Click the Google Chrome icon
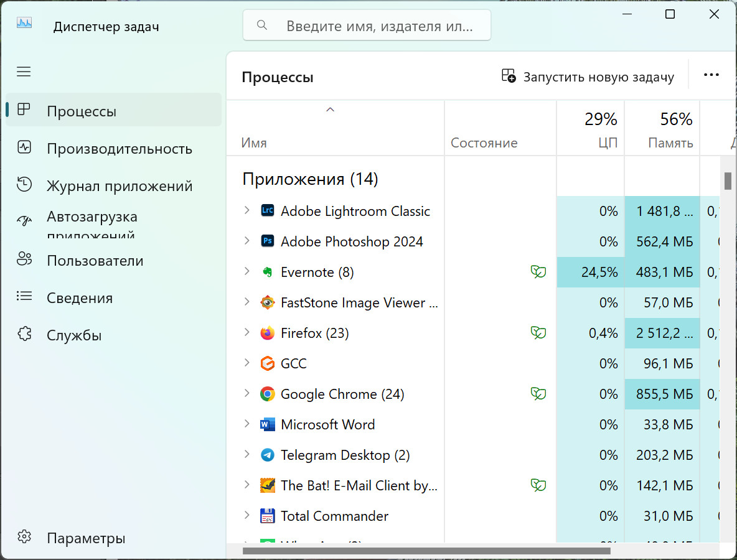This screenshot has width=737, height=560. pyautogui.click(x=268, y=394)
